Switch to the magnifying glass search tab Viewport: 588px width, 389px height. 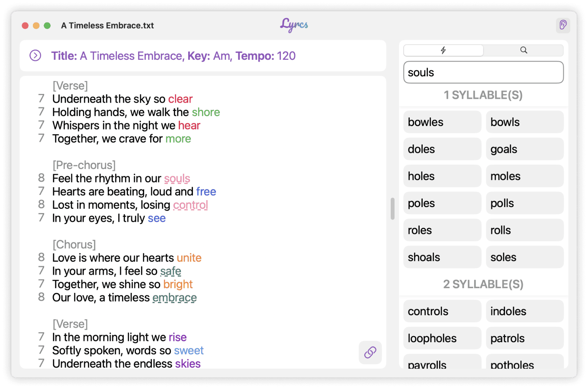tap(524, 50)
